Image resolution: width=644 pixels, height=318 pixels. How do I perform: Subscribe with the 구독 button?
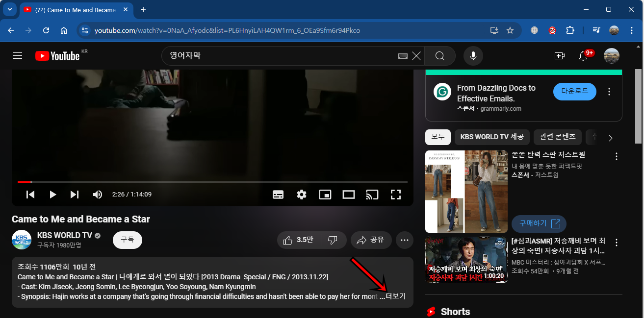pyautogui.click(x=128, y=240)
